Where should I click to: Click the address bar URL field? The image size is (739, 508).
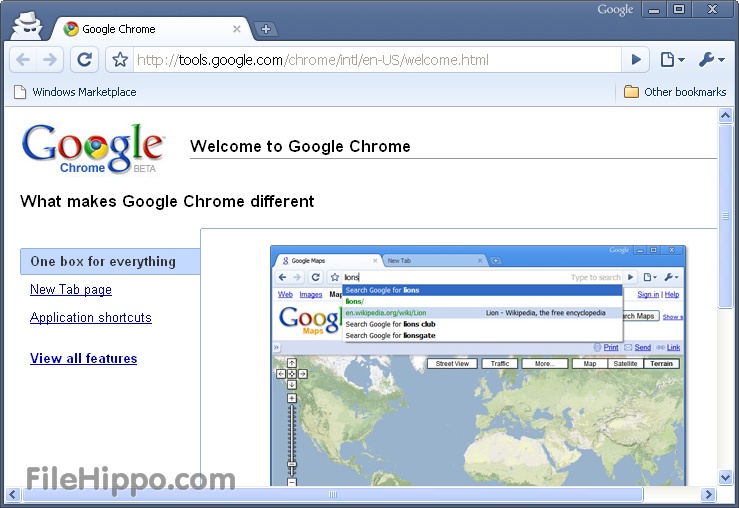[377, 60]
